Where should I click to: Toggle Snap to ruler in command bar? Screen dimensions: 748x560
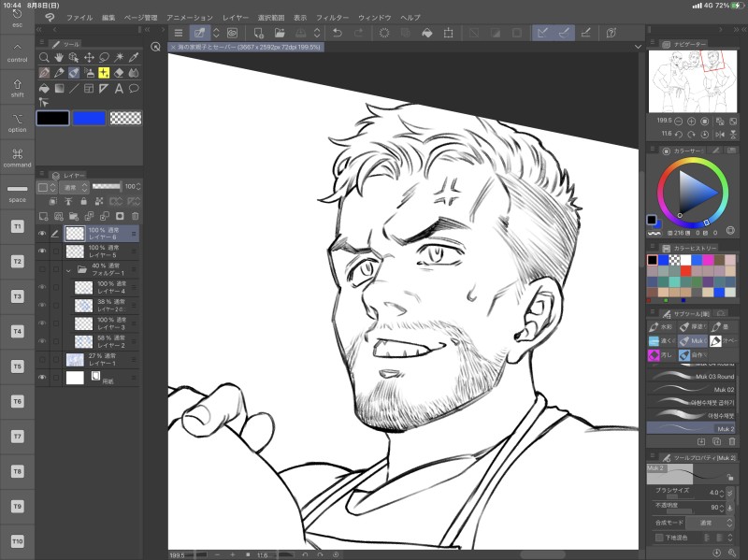pyautogui.click(x=542, y=33)
